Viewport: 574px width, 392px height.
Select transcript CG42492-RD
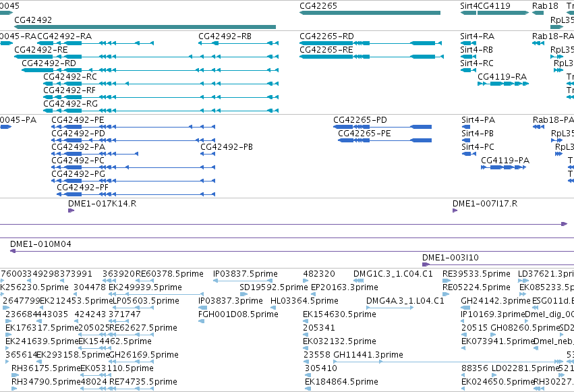coord(150,70)
